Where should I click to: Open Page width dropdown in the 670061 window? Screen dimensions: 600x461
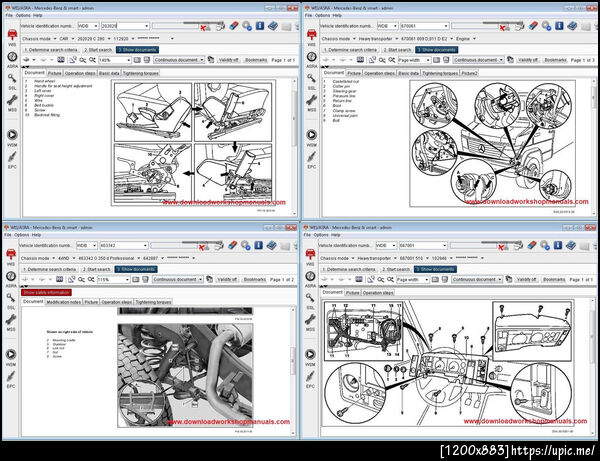(x=414, y=60)
